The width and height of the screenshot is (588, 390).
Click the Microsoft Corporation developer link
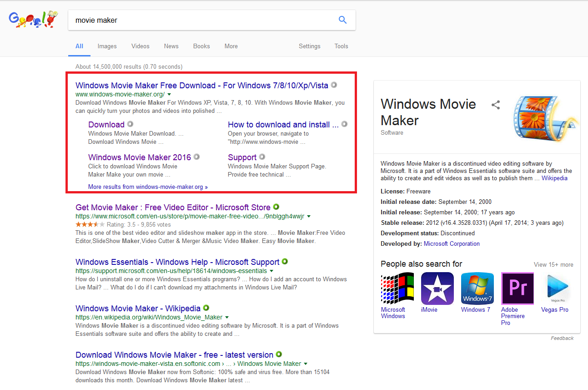452,243
